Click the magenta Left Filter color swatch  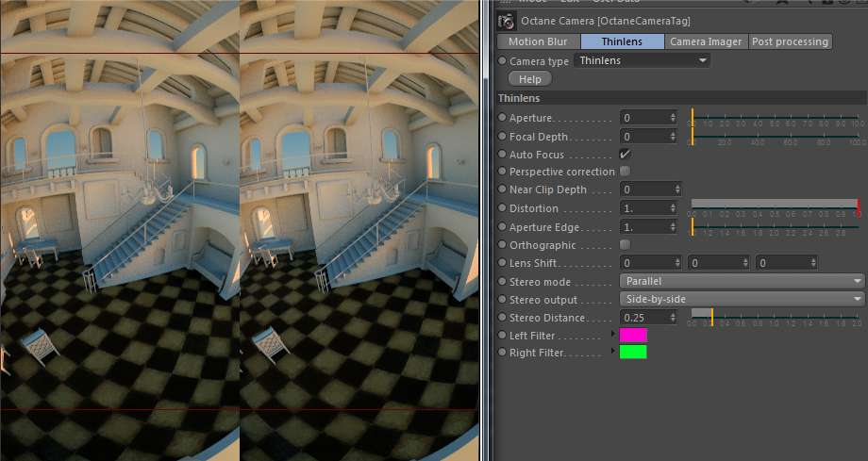pos(633,336)
